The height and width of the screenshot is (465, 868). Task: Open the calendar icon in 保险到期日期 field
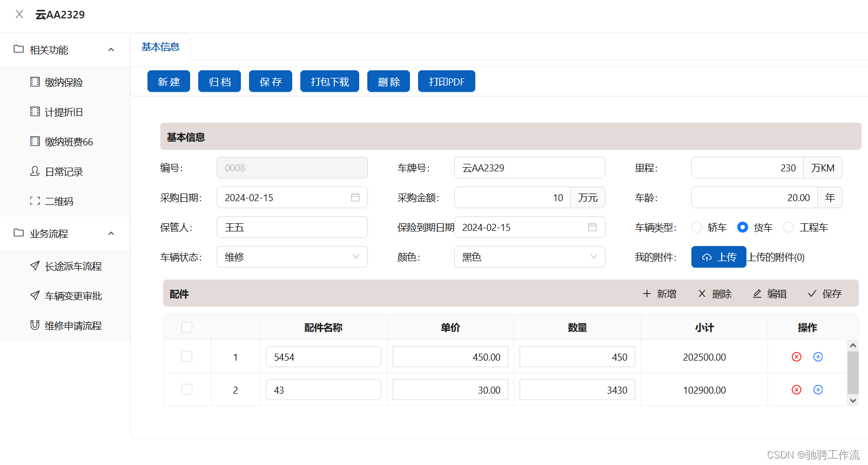(593, 227)
